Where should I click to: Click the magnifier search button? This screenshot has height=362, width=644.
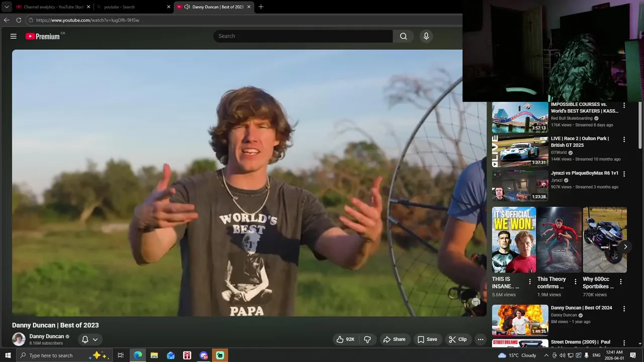[x=404, y=36]
